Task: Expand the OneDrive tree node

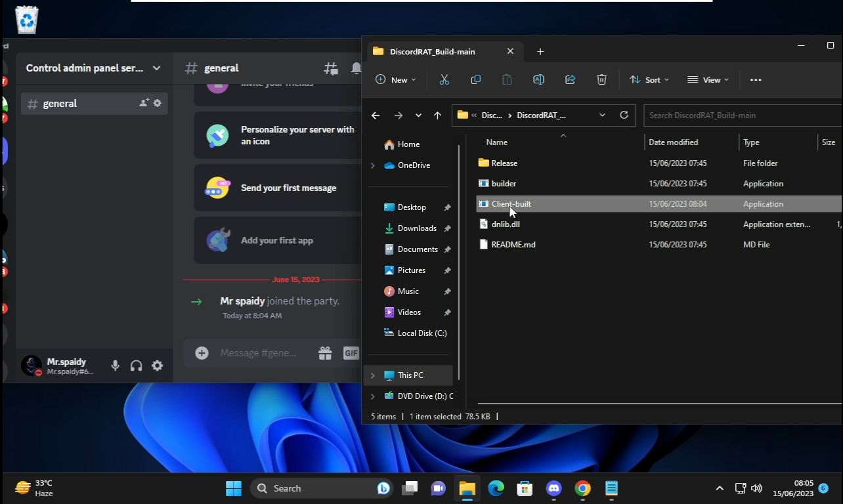Action: (x=373, y=165)
